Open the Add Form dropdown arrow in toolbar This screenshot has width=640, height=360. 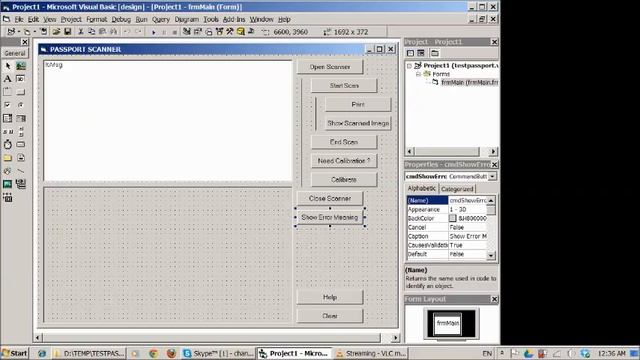pos(35,32)
